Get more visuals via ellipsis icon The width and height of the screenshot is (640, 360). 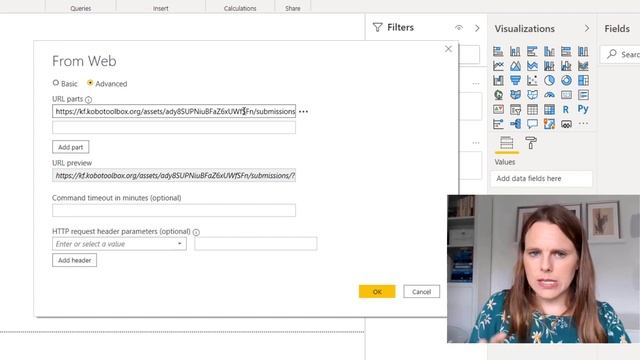click(x=583, y=123)
